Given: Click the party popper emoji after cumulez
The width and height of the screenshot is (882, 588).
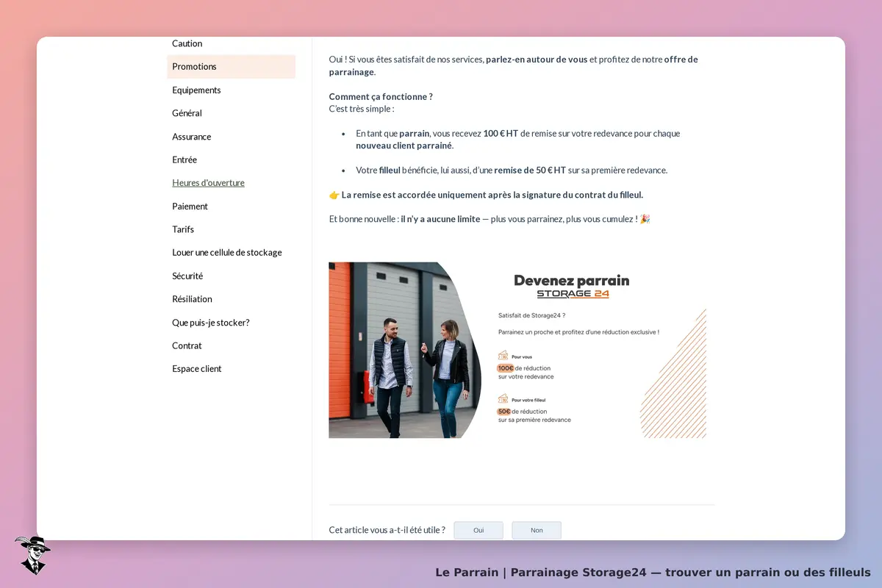Looking at the screenshot, I should tap(645, 219).
